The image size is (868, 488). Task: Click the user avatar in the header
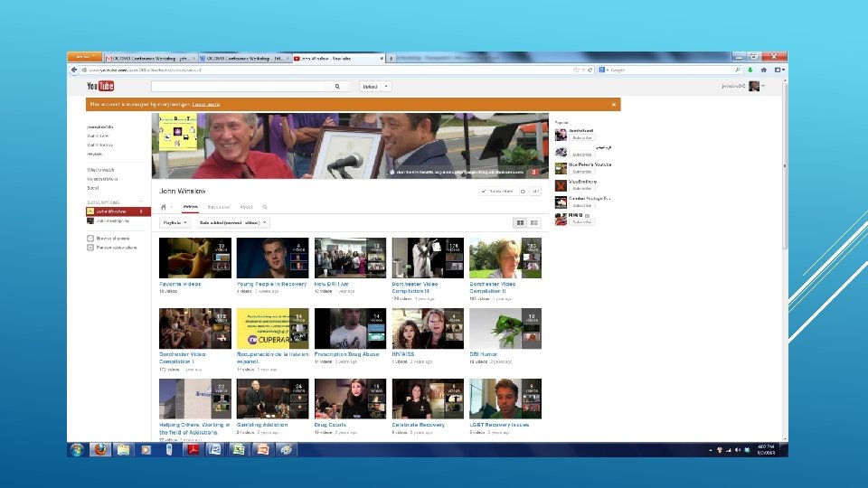(754, 86)
